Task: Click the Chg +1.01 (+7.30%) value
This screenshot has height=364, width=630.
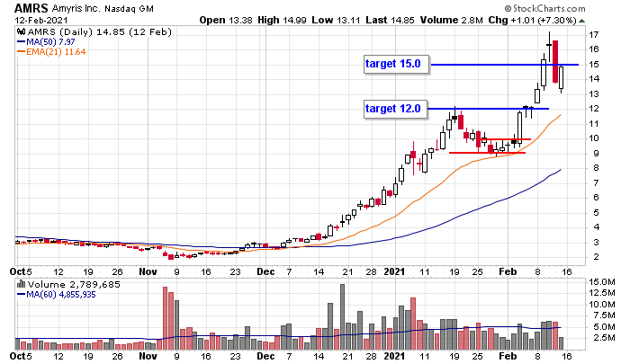Action: click(x=533, y=20)
